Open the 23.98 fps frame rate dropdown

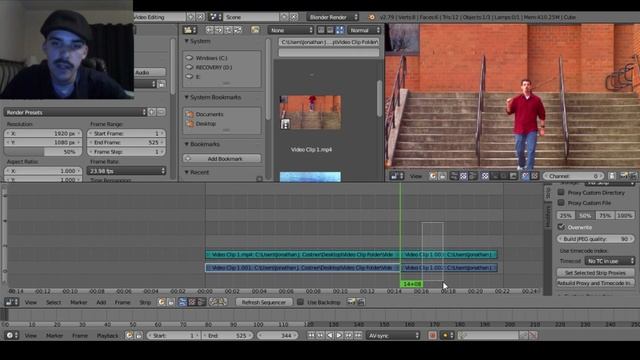coord(127,171)
